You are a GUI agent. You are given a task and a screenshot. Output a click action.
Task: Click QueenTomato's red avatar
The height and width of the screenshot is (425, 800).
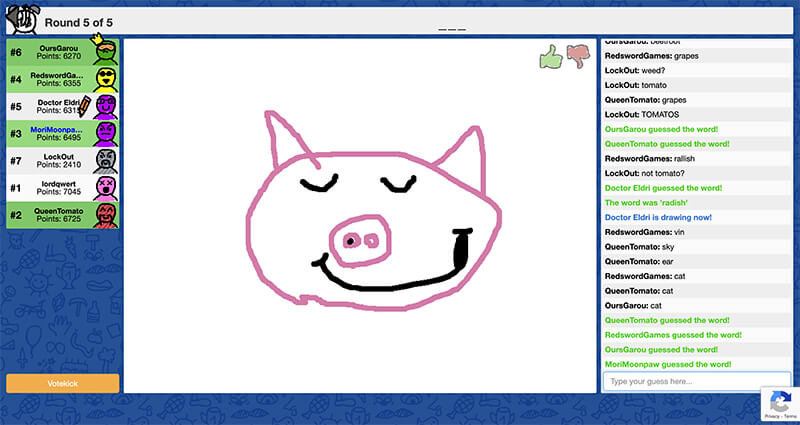coord(105,215)
